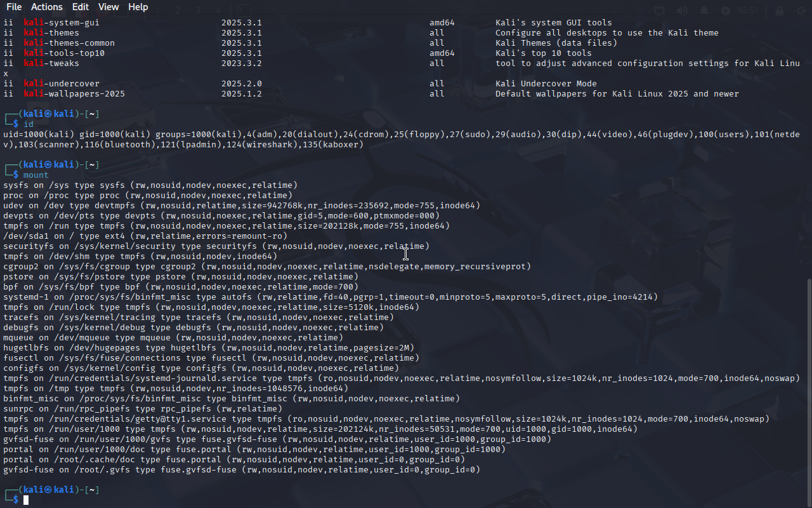Click version 2023.3.2 in kali-tweaks row

coord(242,63)
